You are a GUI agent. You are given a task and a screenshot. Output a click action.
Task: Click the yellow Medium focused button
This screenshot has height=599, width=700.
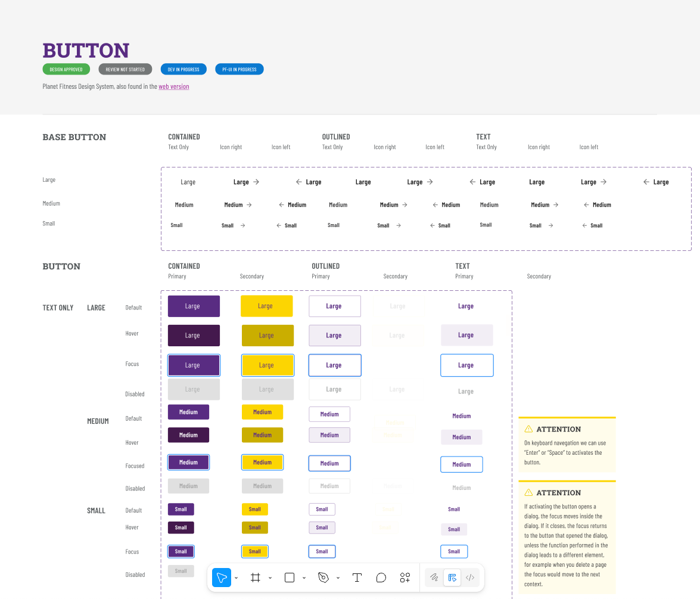pos(263,463)
